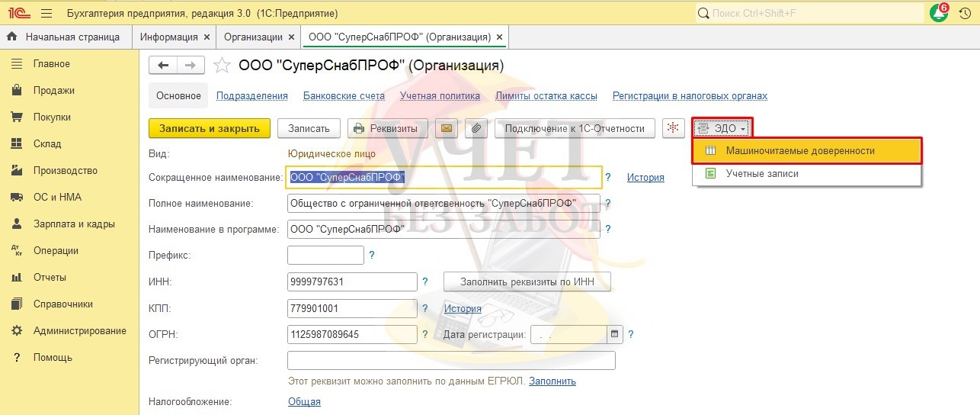
Task: Open Зарплата и кадры sidebar section
Action: (74, 224)
